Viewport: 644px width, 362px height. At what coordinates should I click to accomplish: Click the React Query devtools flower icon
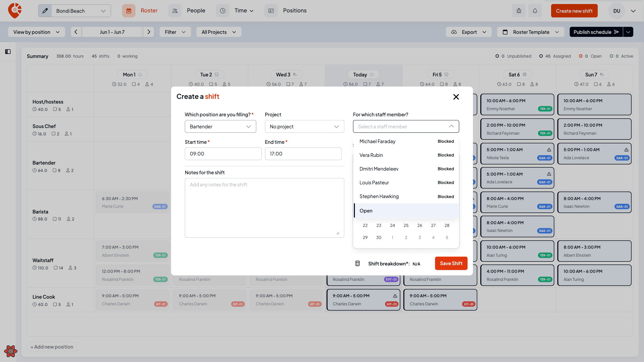10,351
